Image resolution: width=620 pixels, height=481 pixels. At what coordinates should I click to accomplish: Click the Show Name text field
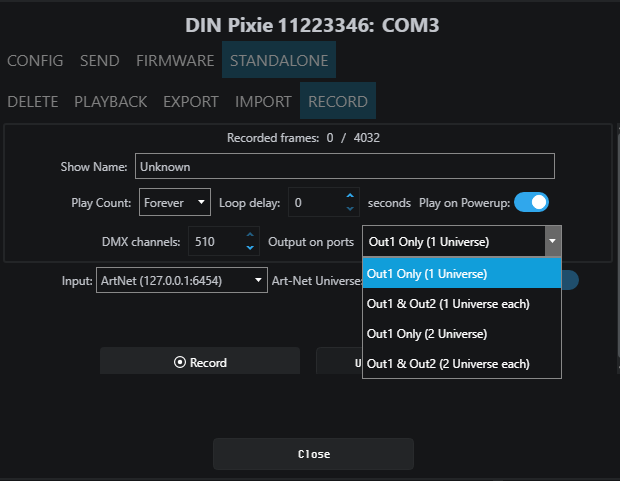345,166
